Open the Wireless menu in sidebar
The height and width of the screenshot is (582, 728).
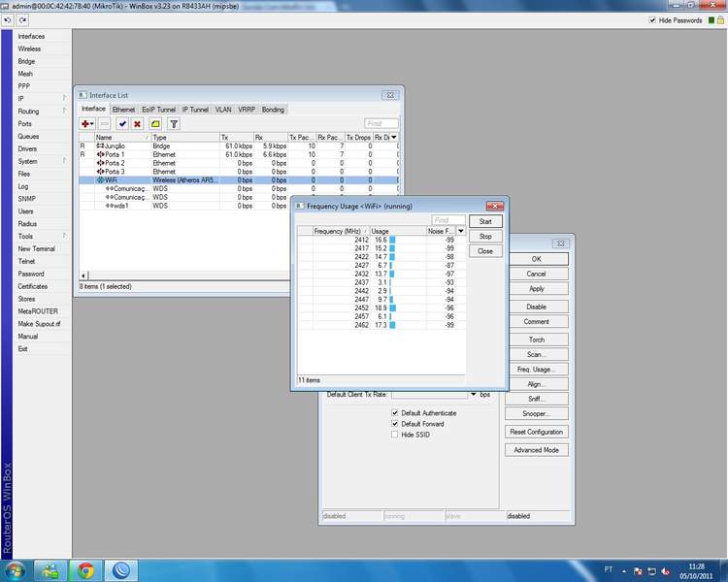pos(29,48)
